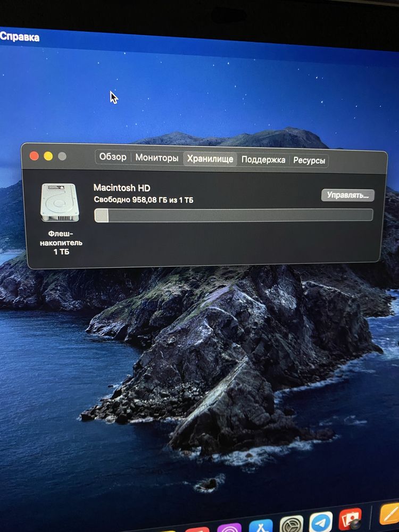Click the Флеш-накопитель 1 ТБ label
399x532 pixels.
pos(61,243)
